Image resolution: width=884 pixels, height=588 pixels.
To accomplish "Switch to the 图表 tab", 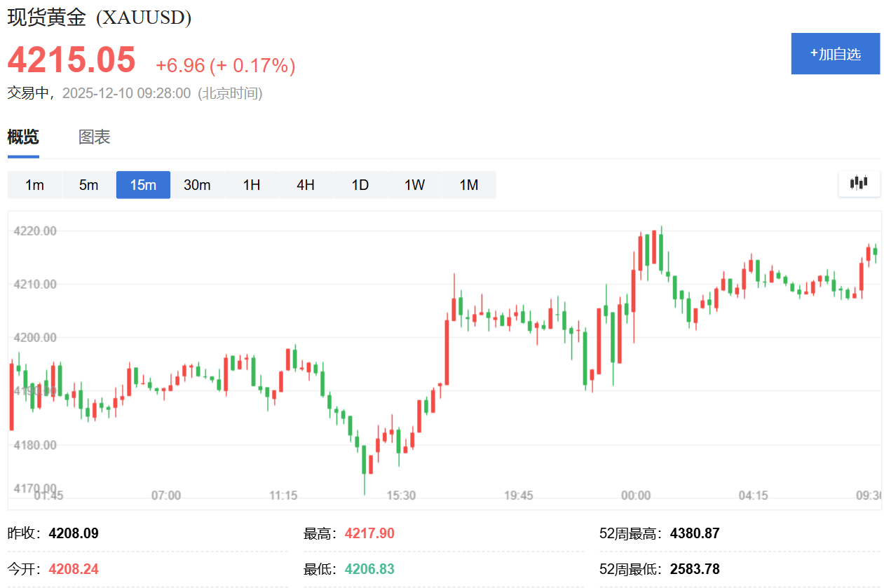I will coord(95,137).
